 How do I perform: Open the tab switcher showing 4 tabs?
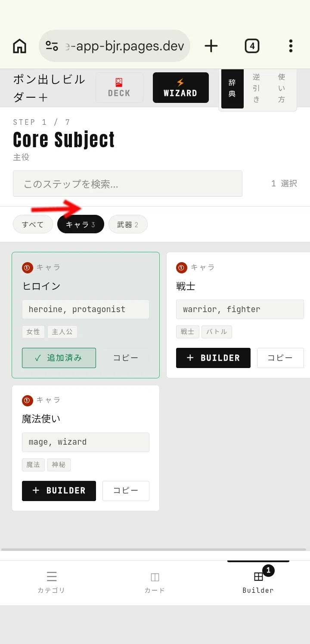pyautogui.click(x=252, y=46)
